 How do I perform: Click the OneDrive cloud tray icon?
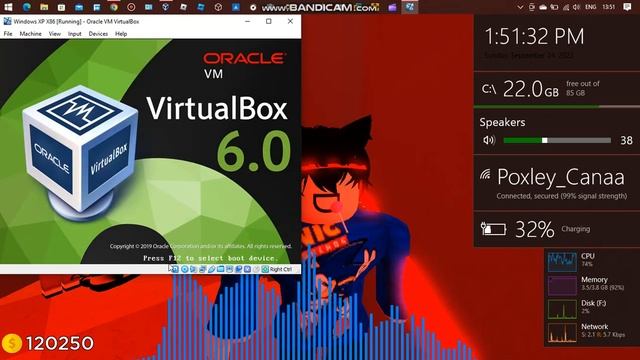pos(543,7)
